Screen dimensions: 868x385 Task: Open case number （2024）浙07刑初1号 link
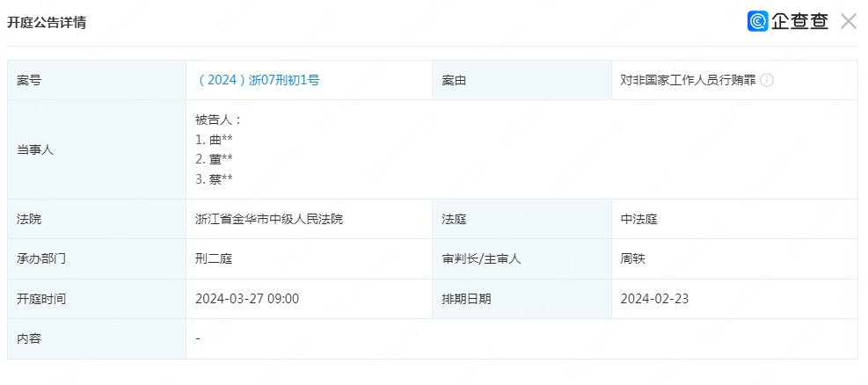[x=258, y=80]
